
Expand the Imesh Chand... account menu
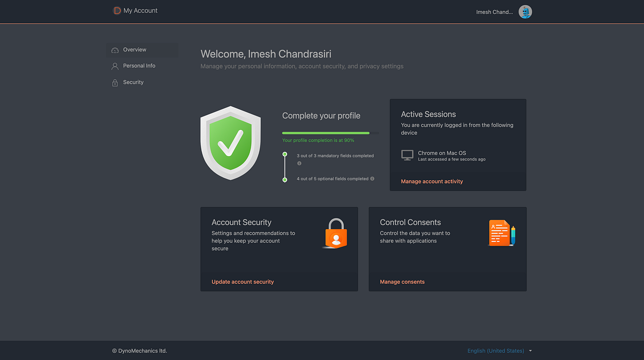pos(494,11)
